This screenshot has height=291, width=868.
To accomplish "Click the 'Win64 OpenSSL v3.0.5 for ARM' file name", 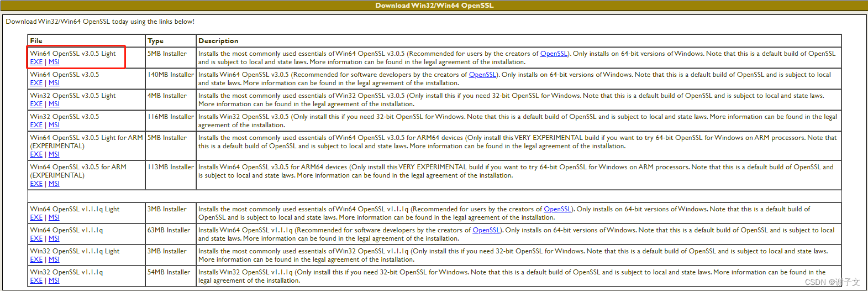I will [78, 167].
